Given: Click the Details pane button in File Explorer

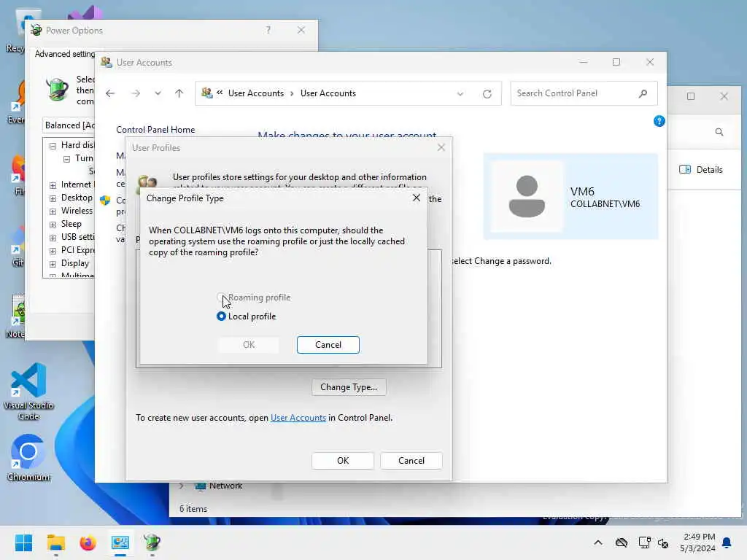Looking at the screenshot, I should point(701,169).
